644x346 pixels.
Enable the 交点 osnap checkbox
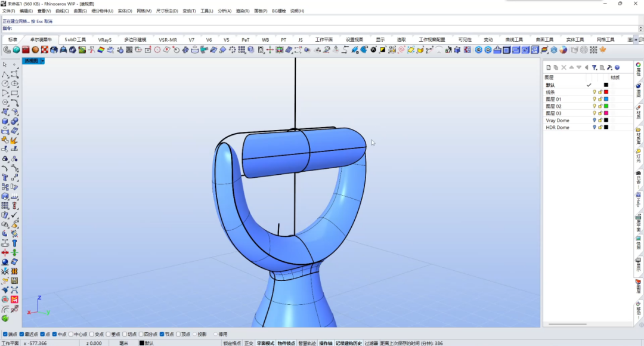click(92, 335)
